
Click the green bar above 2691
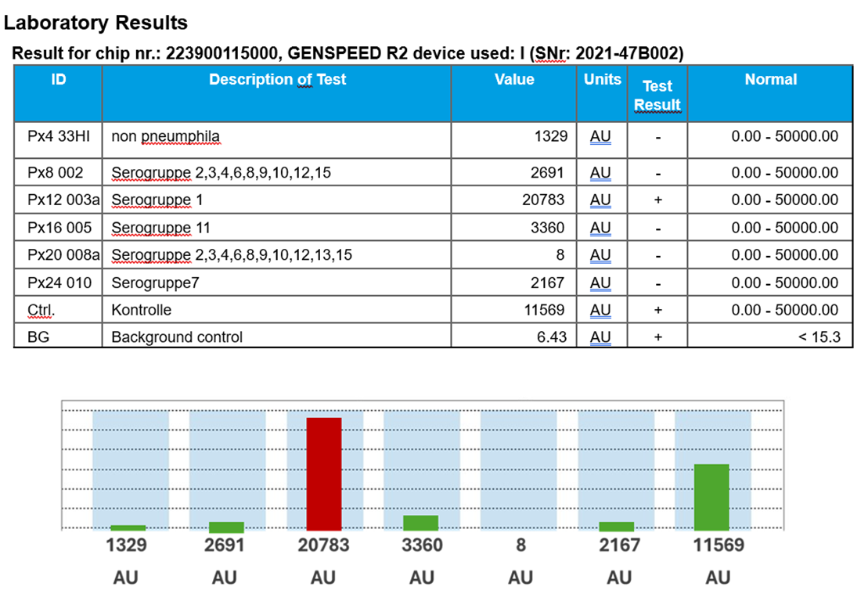[x=226, y=527]
